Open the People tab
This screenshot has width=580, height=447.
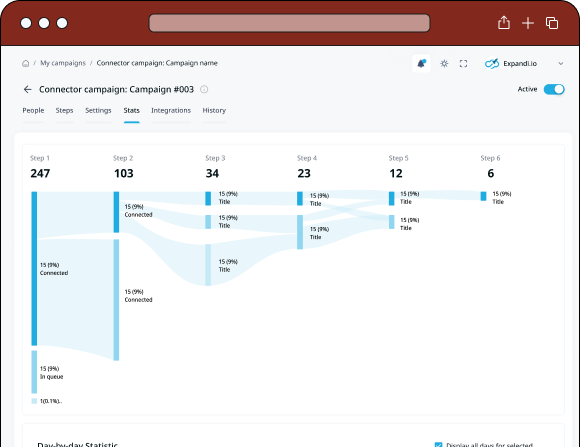tap(33, 110)
